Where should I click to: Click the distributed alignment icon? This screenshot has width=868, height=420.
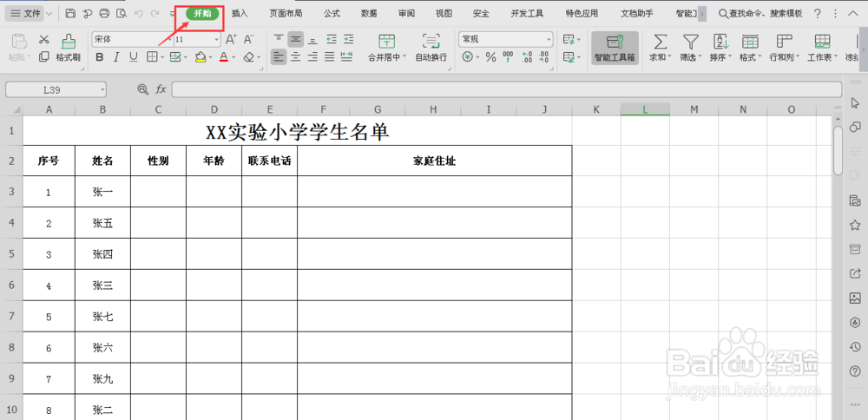click(x=348, y=56)
